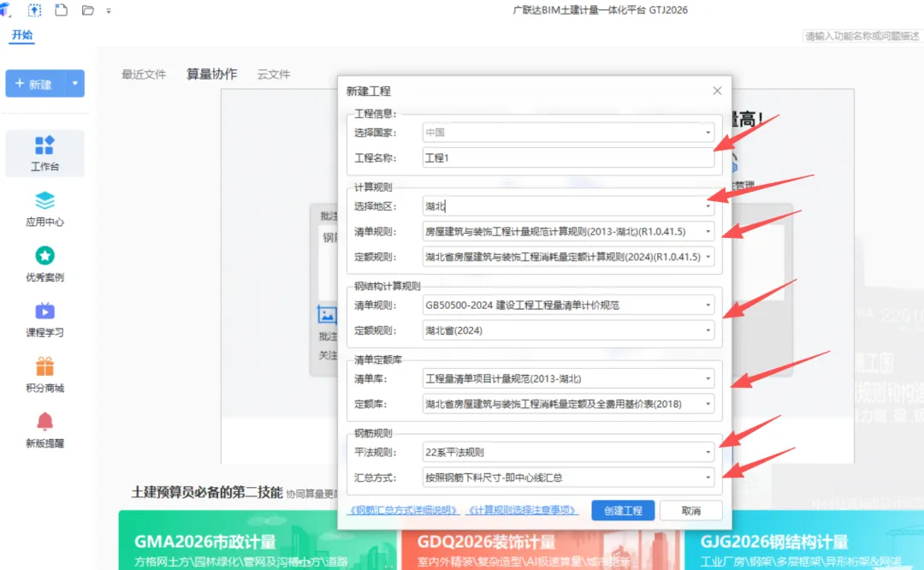Close the 新建工程 dialog
924x570 pixels.
pyautogui.click(x=717, y=91)
